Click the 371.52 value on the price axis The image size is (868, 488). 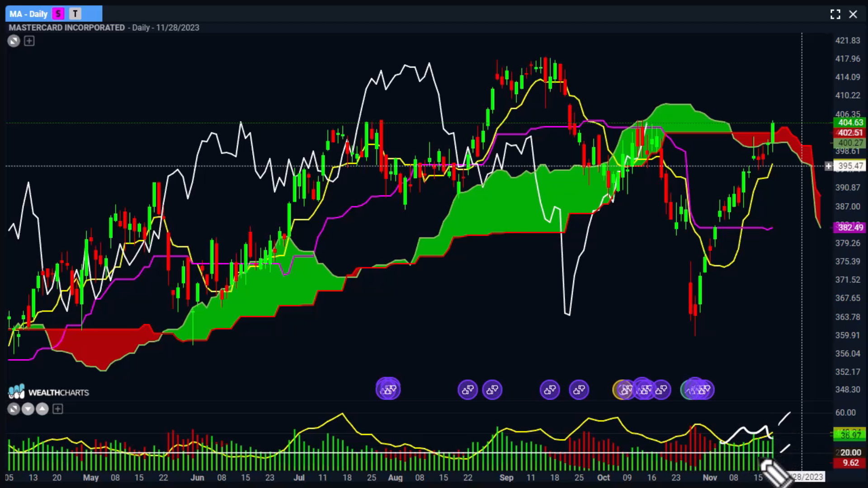[x=848, y=280]
